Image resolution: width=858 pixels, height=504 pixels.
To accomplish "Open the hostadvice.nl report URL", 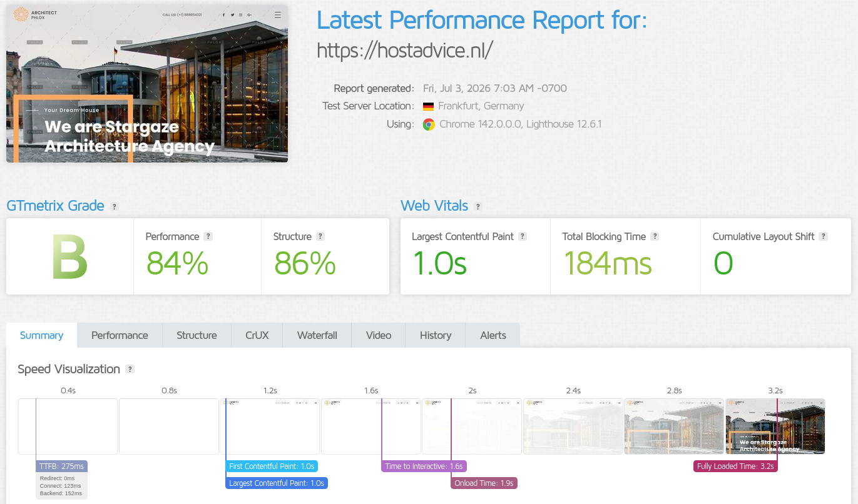I will [404, 50].
